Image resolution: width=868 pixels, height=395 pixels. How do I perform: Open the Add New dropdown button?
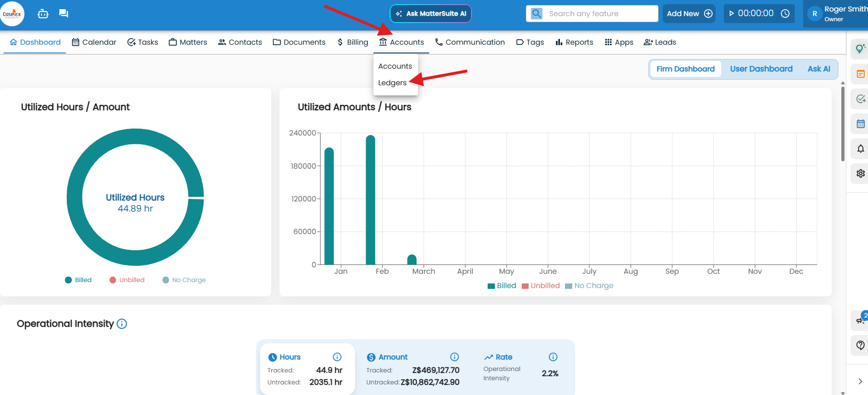click(689, 14)
